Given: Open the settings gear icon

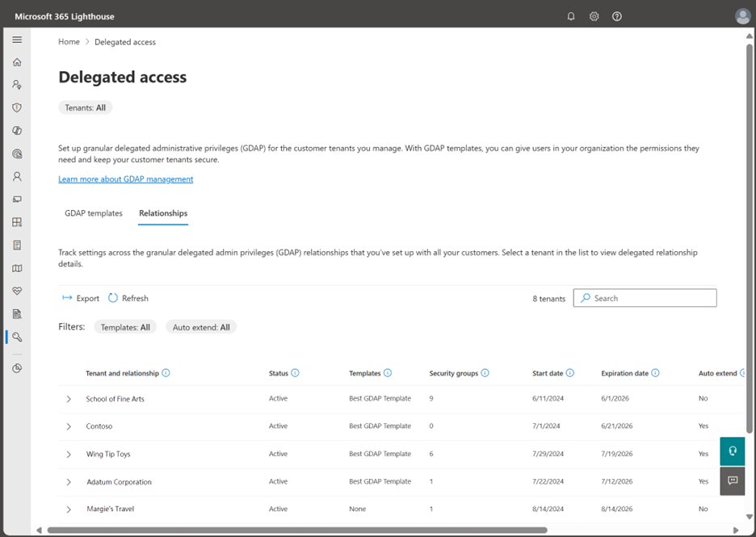Looking at the screenshot, I should (x=594, y=16).
